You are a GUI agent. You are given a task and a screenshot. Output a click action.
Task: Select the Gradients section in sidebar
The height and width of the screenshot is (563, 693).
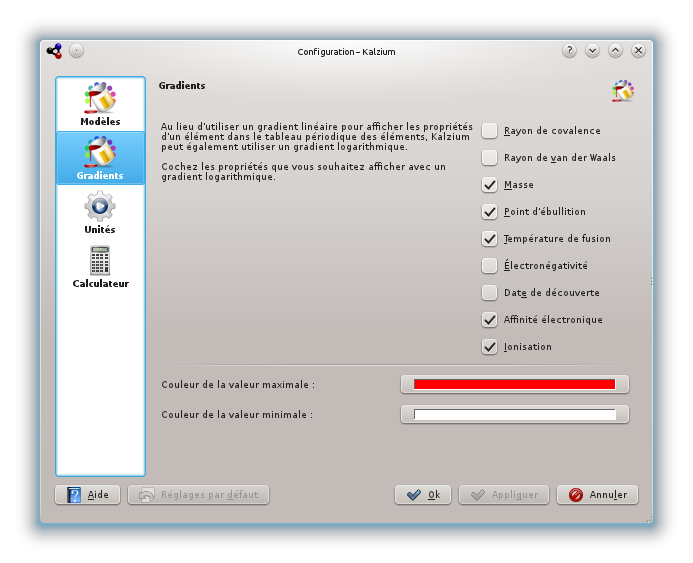100,159
